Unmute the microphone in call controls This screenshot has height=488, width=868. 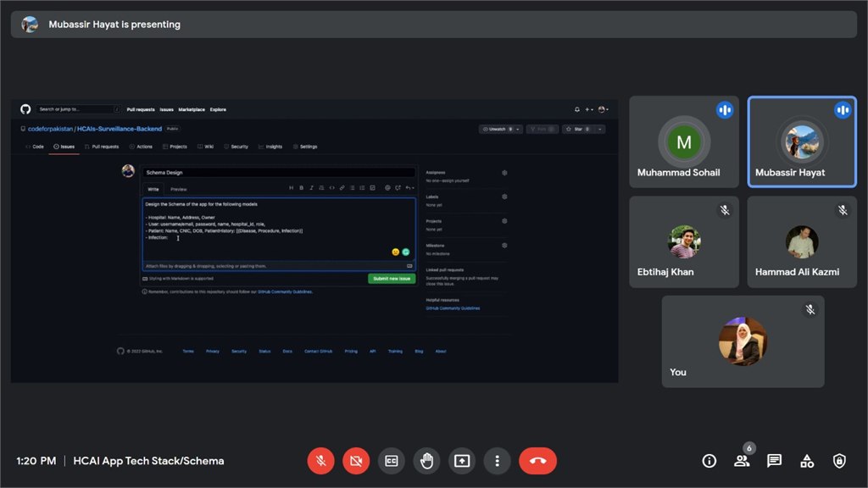coord(320,461)
